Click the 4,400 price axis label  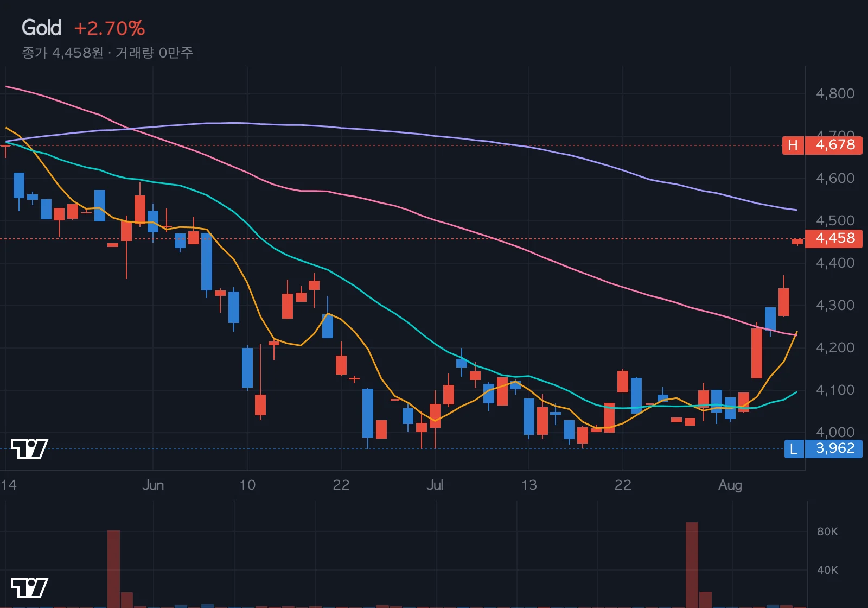point(835,263)
